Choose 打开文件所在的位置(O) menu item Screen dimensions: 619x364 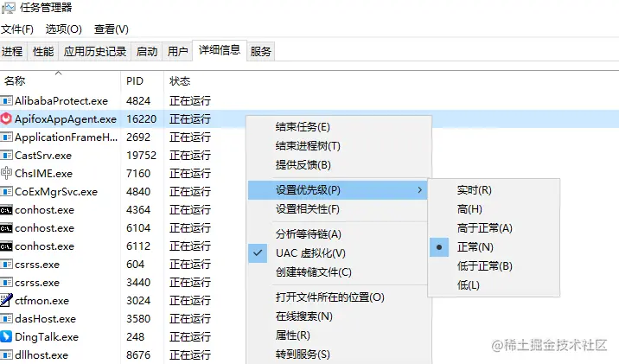tap(338, 297)
